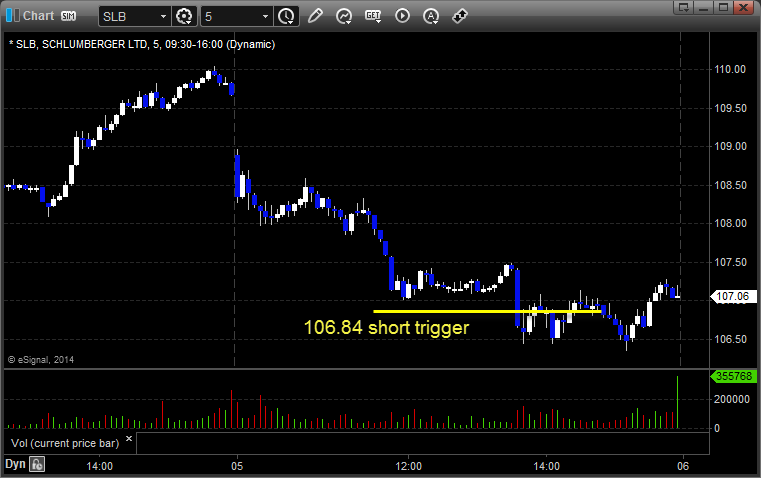This screenshot has height=478, width=761.
Task: Click the '106.84 short trigger' annotation text
Action: coord(386,328)
